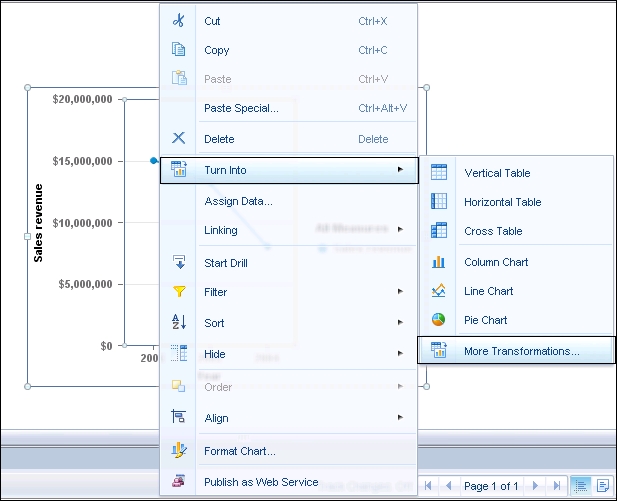Viewport: 617px width, 501px height.
Task: Click the Publish as Web Service icon
Action: pos(179,481)
